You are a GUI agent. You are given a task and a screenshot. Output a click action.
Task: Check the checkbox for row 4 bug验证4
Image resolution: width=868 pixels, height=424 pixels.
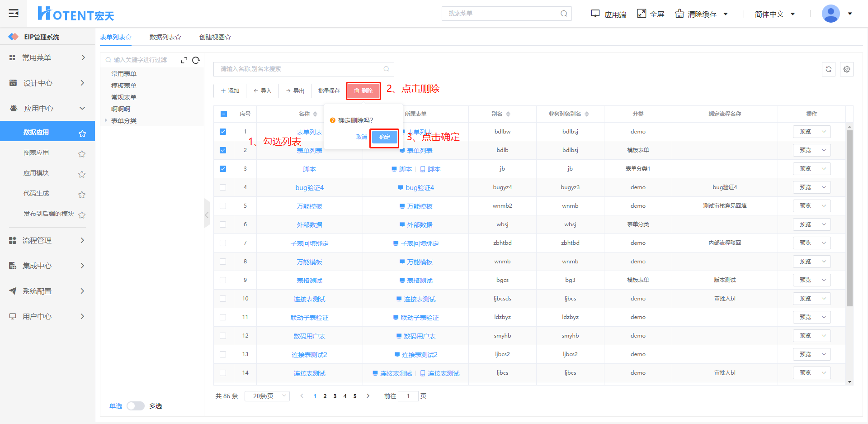point(223,187)
